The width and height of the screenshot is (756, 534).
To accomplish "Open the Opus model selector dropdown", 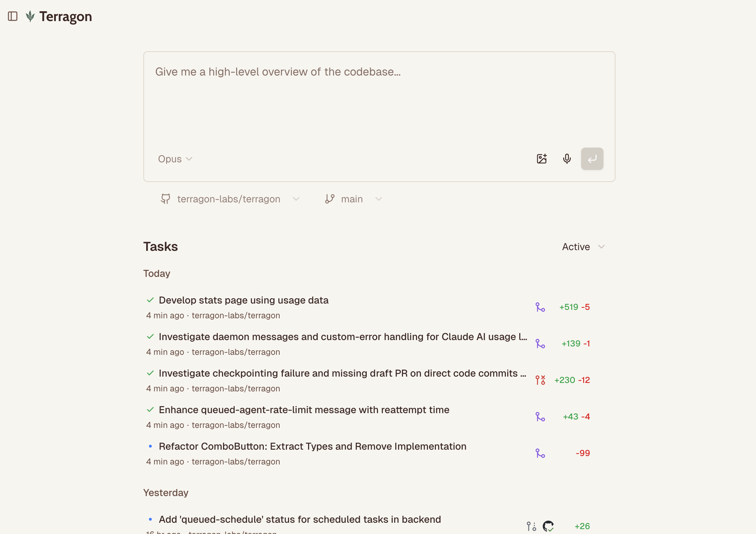I will 175,159.
